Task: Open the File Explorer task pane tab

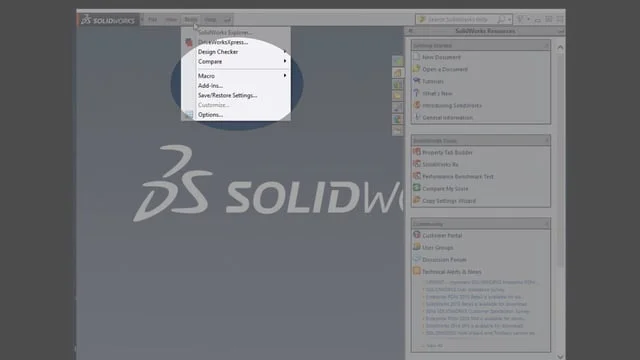Action: pos(398,96)
